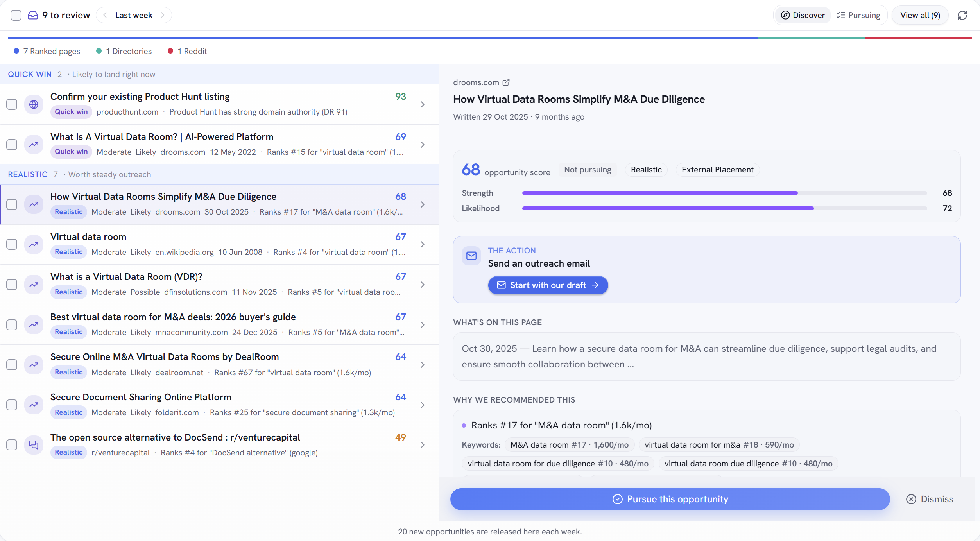
Task: Go to the next week with the right arrow
Action: (163, 15)
